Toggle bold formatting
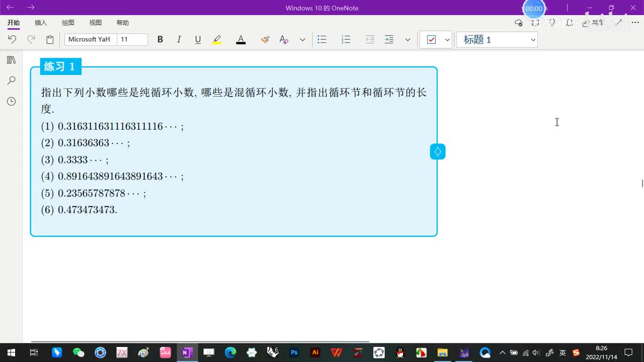Viewport: 644px width, 362px height. pyautogui.click(x=160, y=39)
